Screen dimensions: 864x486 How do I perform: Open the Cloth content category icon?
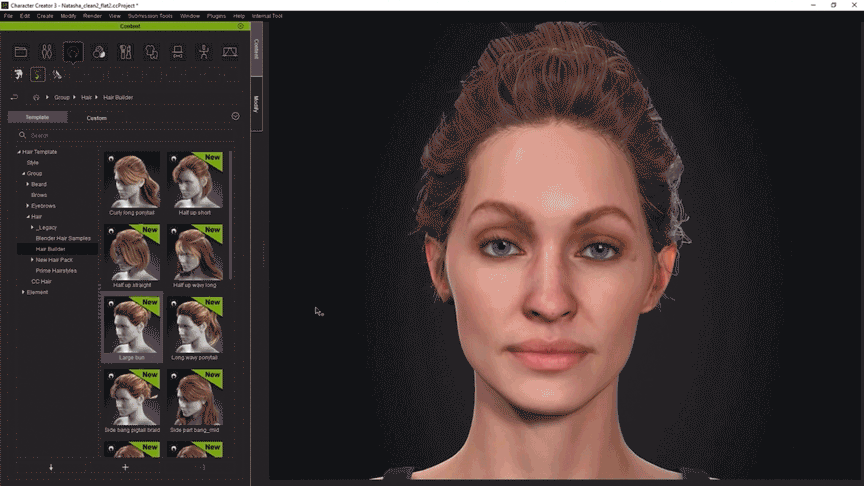pyautogui.click(x=152, y=52)
